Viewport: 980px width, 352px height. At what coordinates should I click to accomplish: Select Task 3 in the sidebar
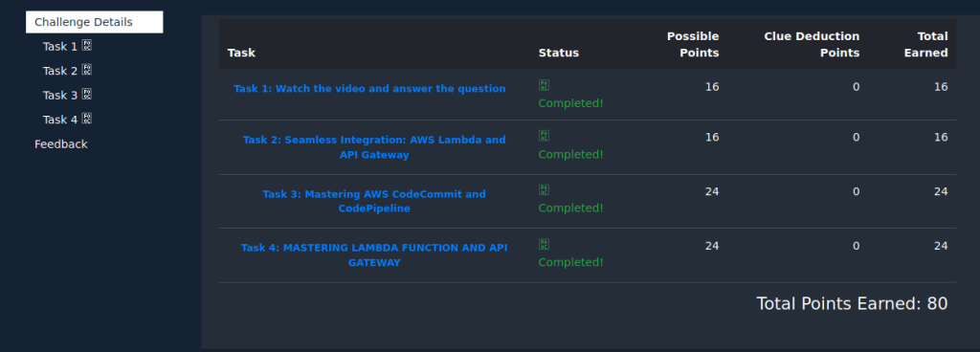[x=60, y=95]
